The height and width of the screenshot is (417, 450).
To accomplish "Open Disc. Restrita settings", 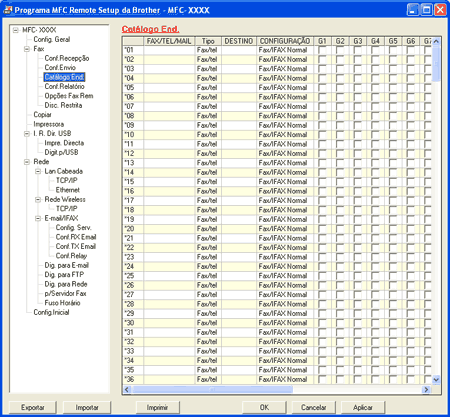I will click(x=63, y=105).
